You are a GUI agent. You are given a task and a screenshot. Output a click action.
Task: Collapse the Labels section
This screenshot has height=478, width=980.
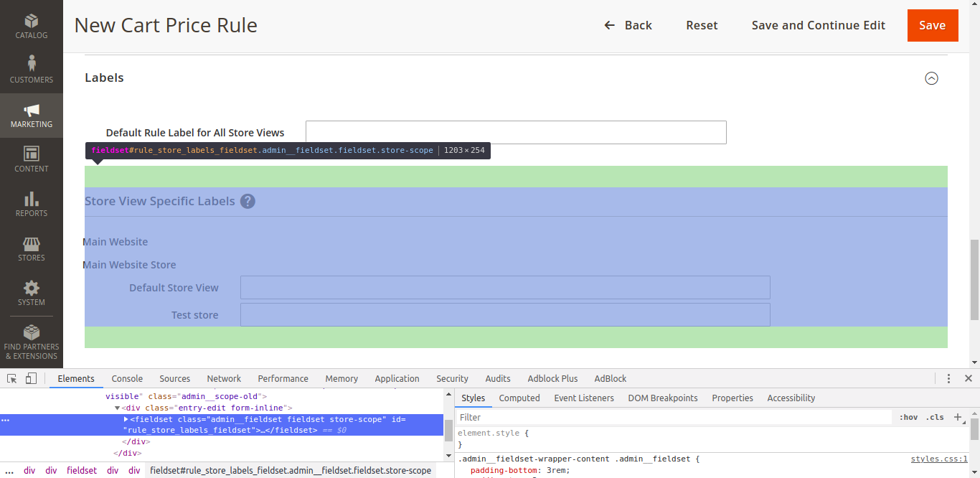[x=931, y=78]
